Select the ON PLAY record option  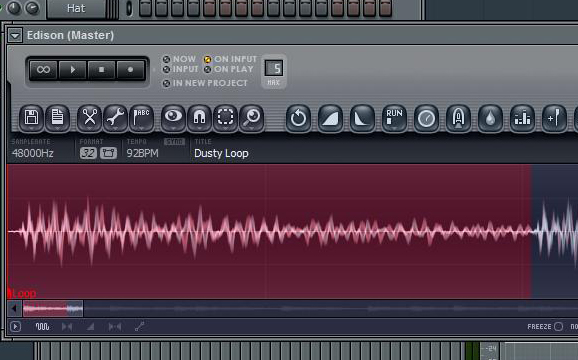(x=229, y=69)
